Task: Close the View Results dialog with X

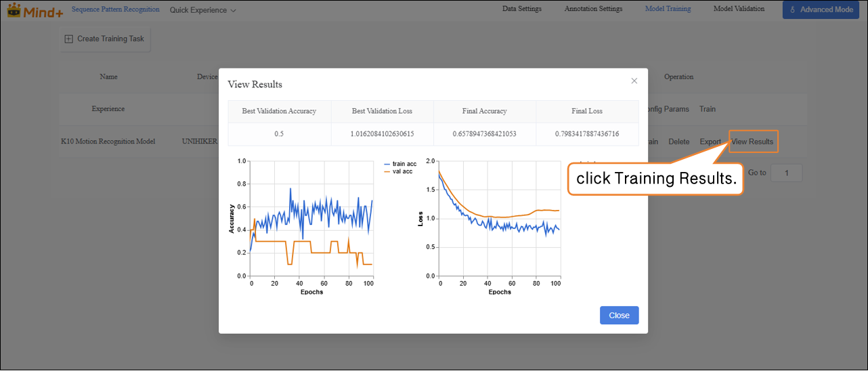Action: click(x=634, y=81)
